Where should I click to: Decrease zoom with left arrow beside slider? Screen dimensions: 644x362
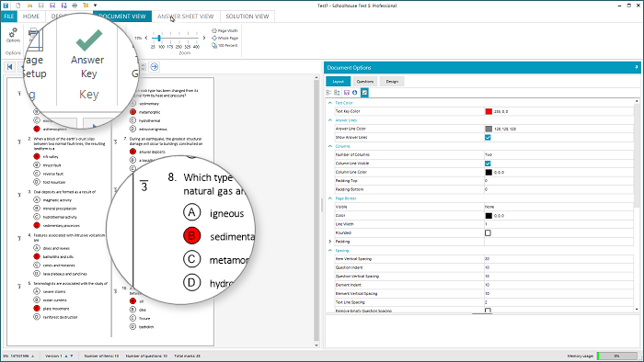click(146, 38)
